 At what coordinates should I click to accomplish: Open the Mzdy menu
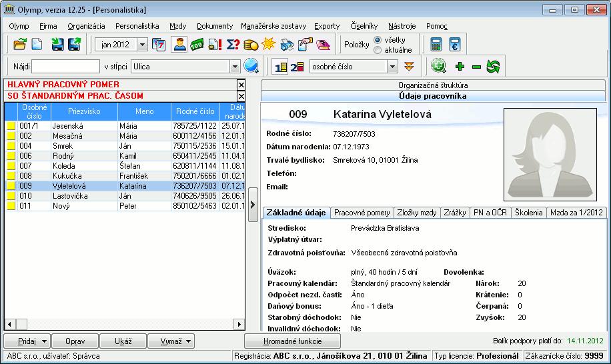(x=177, y=26)
